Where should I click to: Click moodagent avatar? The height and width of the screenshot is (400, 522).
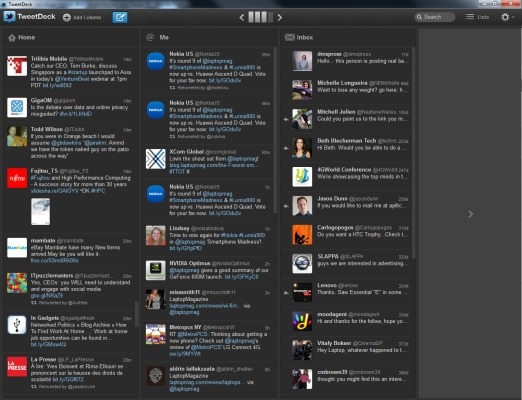click(302, 321)
